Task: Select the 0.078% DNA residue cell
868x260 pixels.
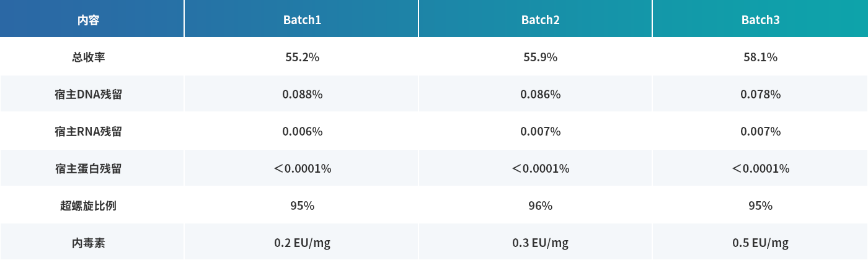Action: [760, 94]
